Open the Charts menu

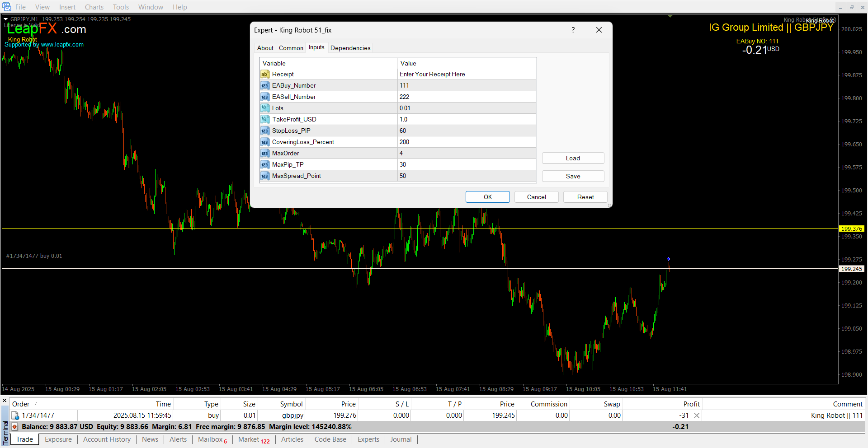[94, 7]
